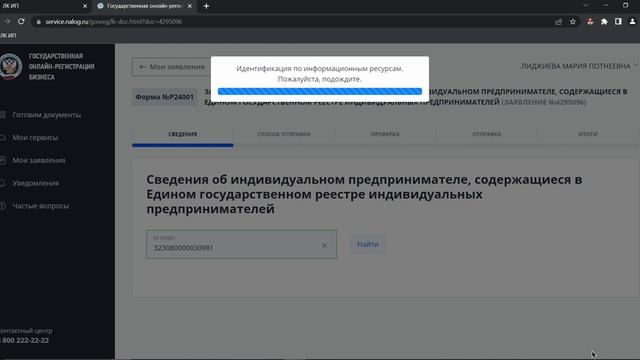Open new browser tab with plus icon
The image size is (640, 360).
(x=206, y=6)
